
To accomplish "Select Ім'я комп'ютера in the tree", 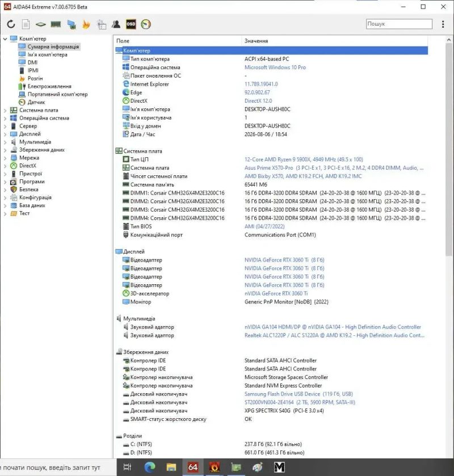I will [x=47, y=54].
